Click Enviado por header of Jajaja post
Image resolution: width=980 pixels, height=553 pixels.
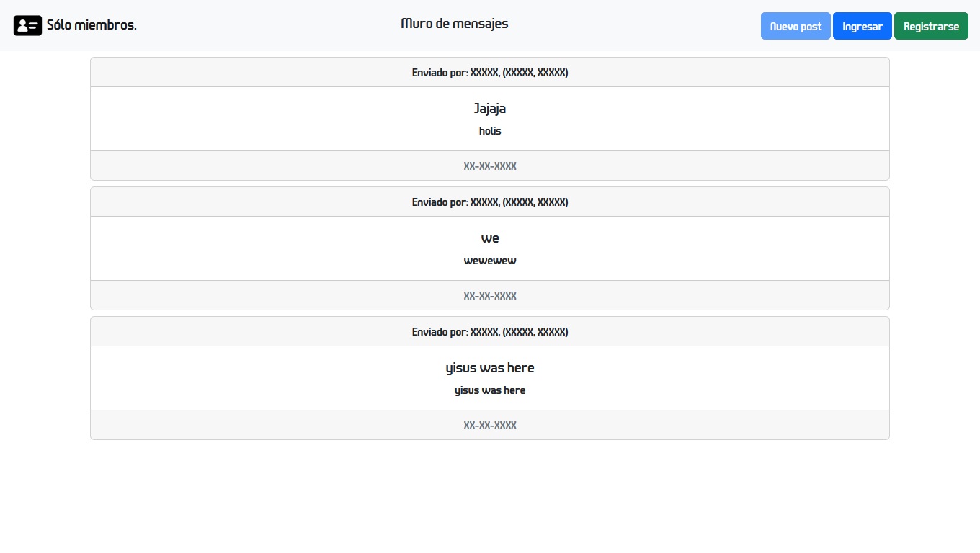point(490,73)
